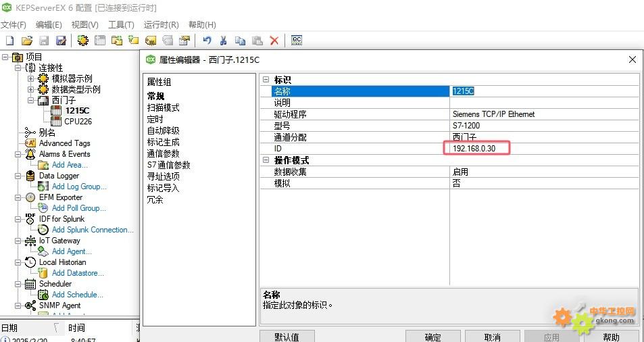Click the Properties toolbar icon
Screen dimensions: 644x342
coord(184,41)
